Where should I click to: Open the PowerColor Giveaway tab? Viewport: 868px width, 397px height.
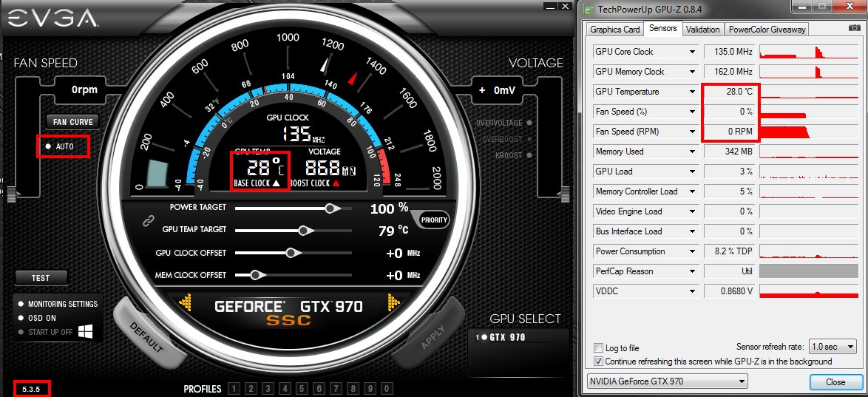pyautogui.click(x=767, y=30)
